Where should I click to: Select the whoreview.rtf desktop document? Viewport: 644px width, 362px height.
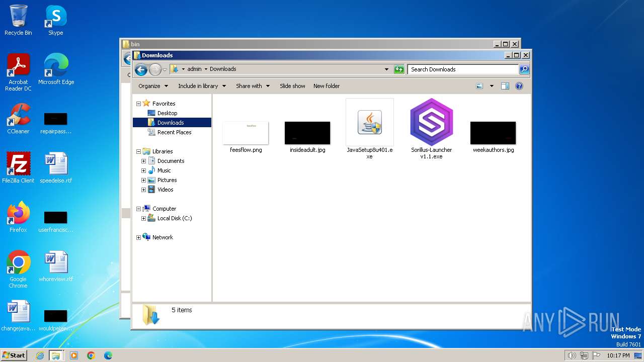pos(56,266)
